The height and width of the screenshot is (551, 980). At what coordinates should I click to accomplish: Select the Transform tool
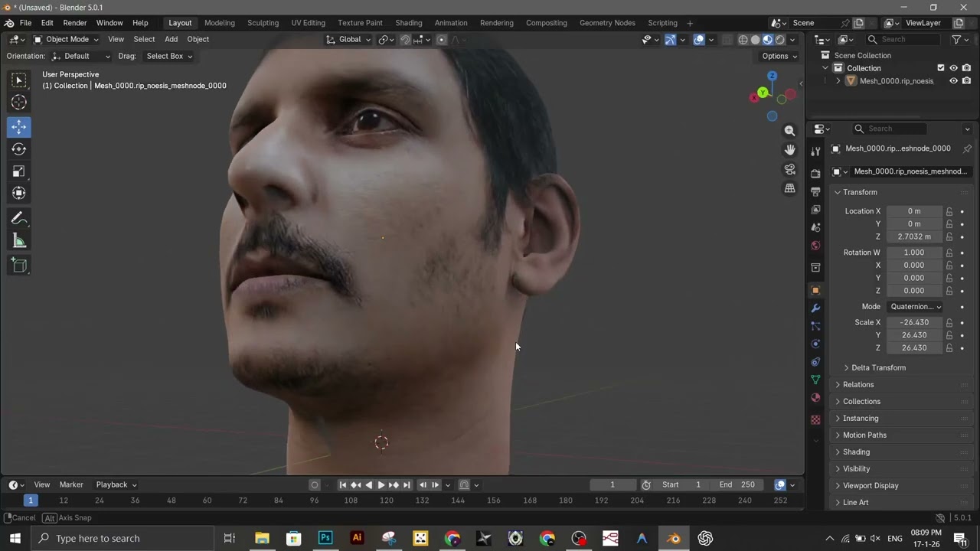point(19,194)
